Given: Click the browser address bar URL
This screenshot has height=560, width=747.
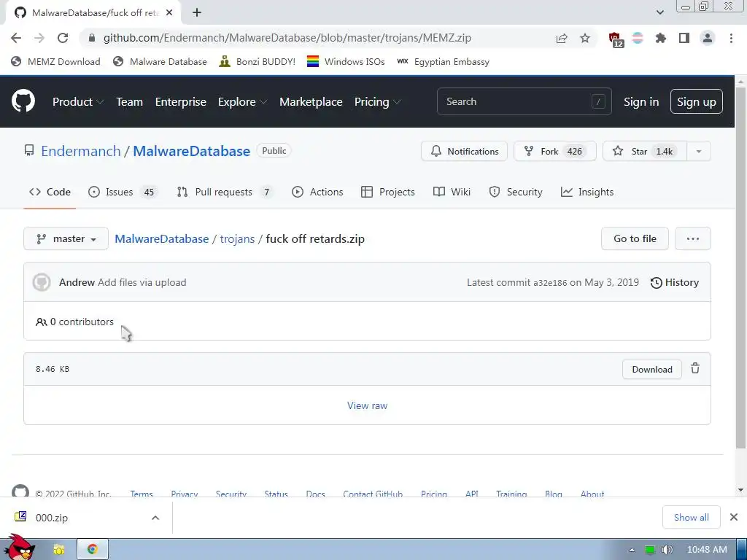Looking at the screenshot, I should tap(287, 38).
